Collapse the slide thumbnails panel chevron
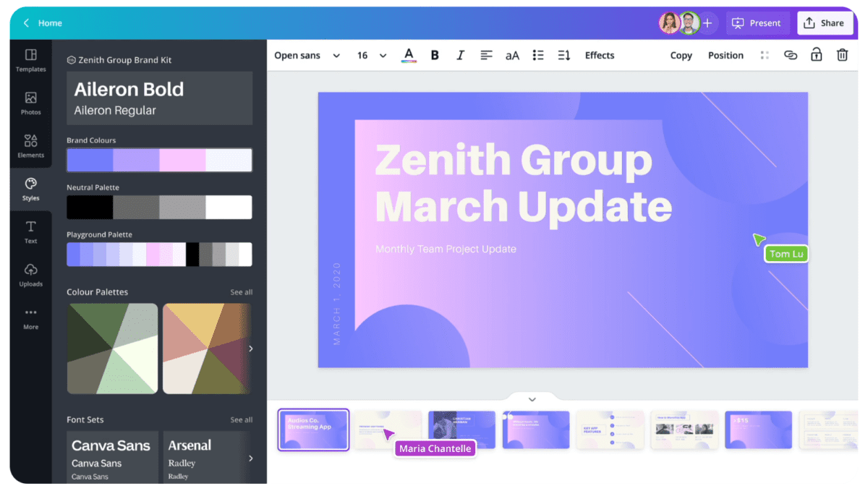The image size is (868, 499). (x=532, y=399)
